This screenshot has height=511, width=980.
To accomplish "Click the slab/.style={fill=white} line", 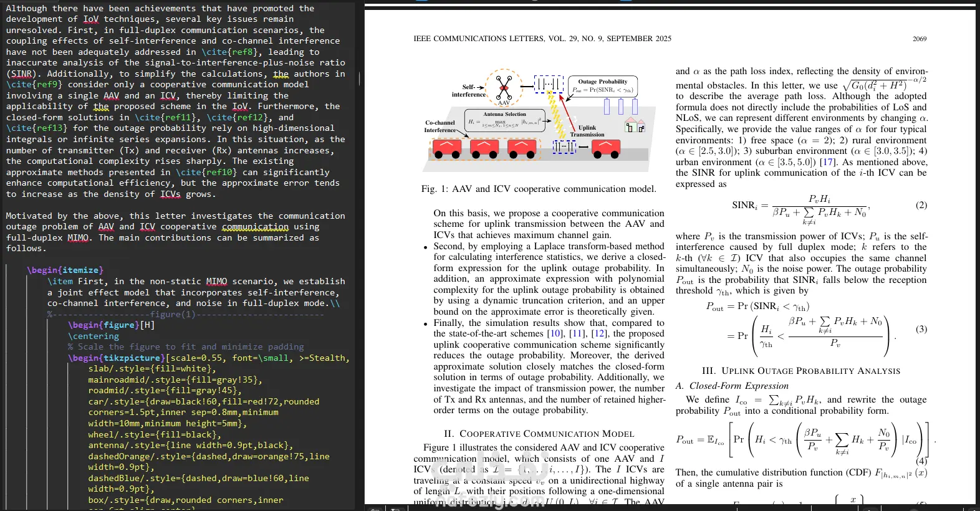I will point(152,369).
